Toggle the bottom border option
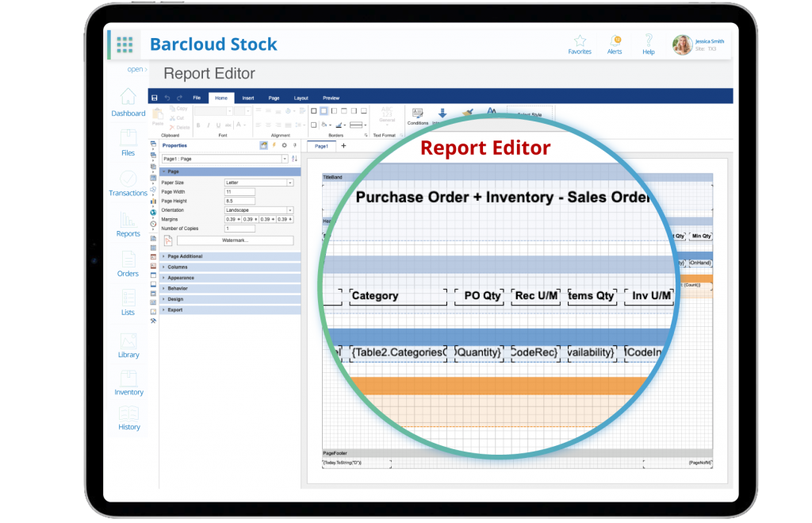812x523 pixels. click(x=364, y=111)
